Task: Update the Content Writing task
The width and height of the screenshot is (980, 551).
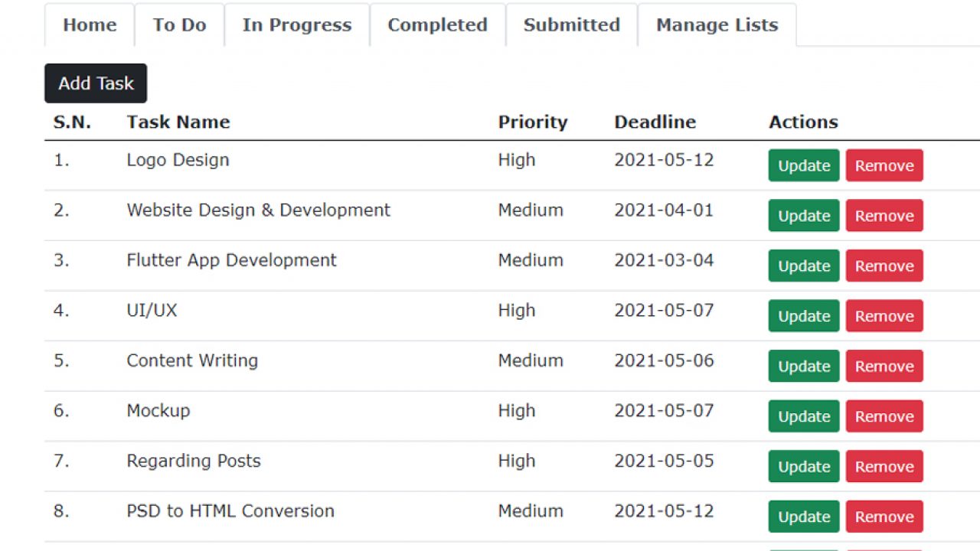Action: pyautogui.click(x=804, y=366)
